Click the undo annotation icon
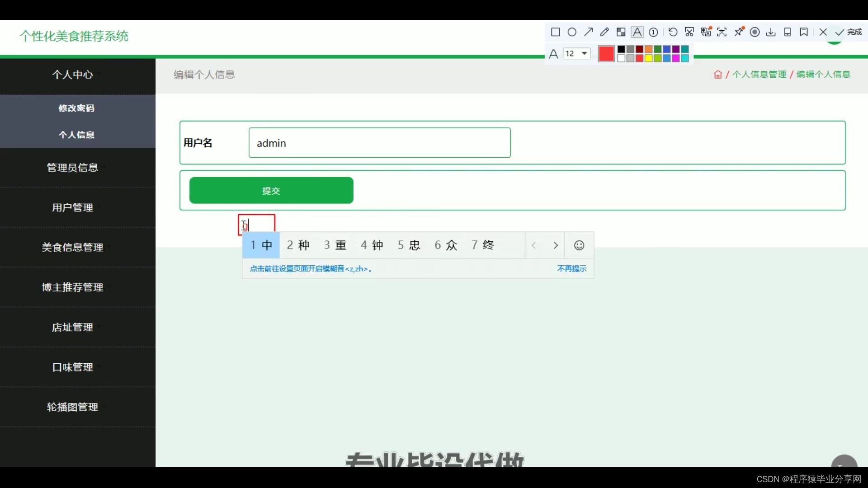868x488 pixels. tap(673, 32)
